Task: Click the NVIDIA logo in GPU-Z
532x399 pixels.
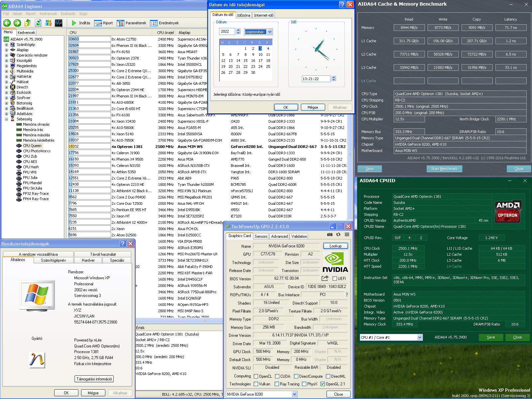Action: pyautogui.click(x=335, y=262)
